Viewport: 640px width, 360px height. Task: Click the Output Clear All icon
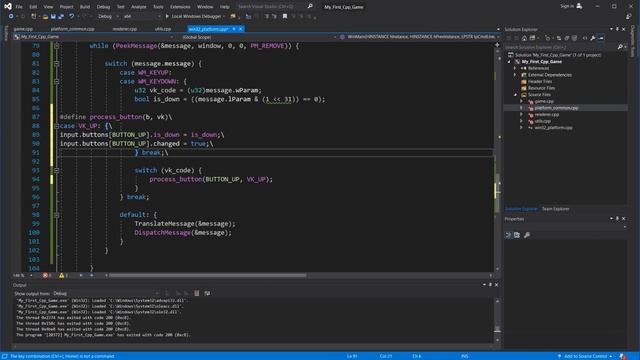197,293
